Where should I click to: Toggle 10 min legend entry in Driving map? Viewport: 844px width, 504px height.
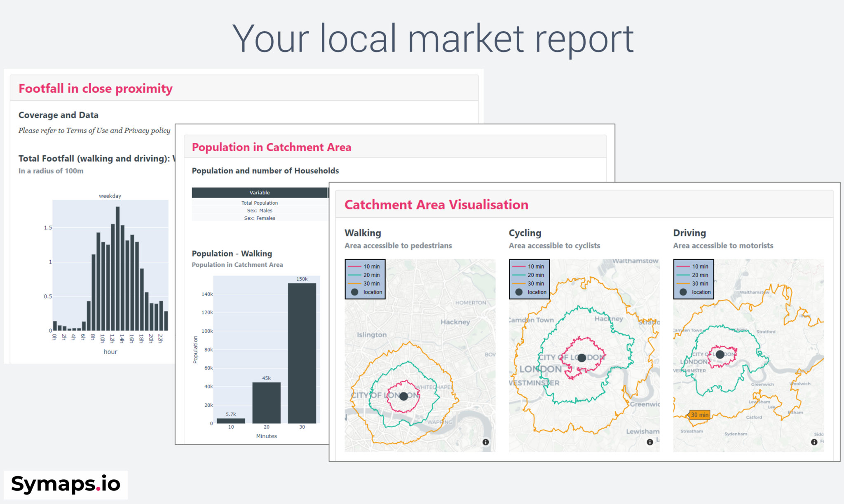[x=693, y=266]
